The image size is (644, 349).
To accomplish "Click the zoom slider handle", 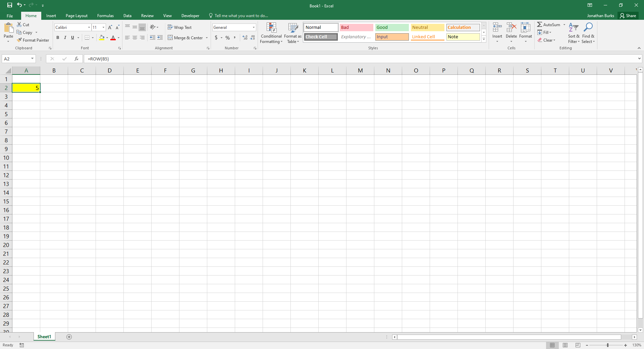I will tap(607, 345).
